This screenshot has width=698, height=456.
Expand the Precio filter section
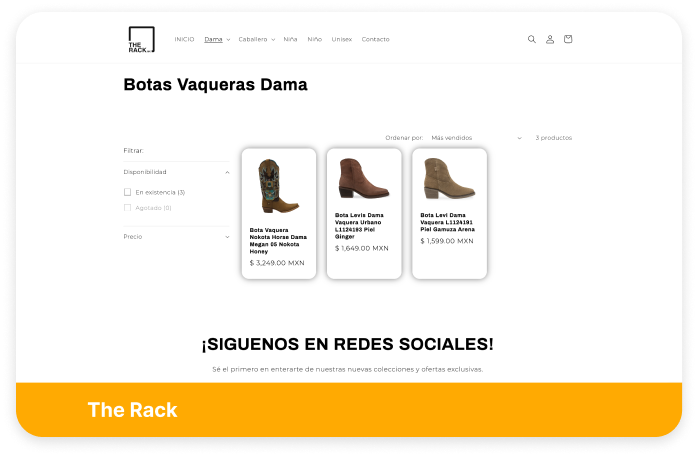click(226, 237)
